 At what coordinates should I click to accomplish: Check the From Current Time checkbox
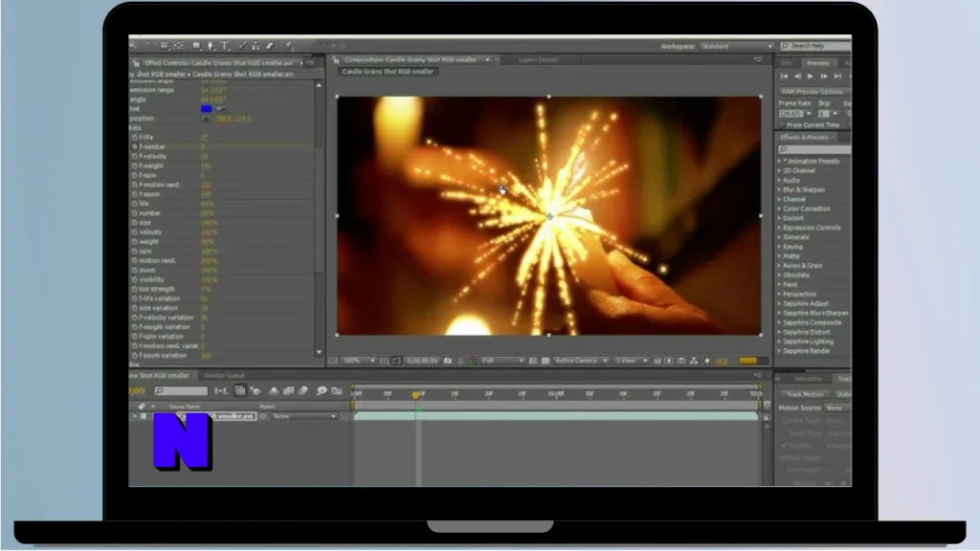pyautogui.click(x=783, y=125)
